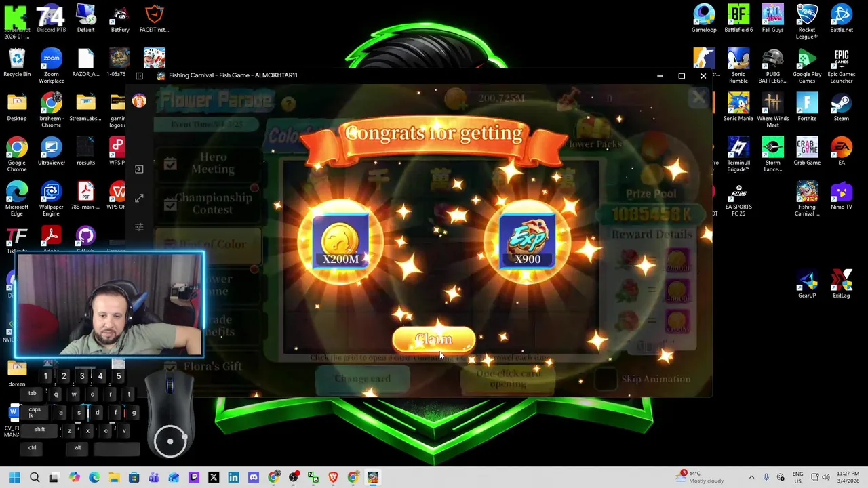This screenshot has width=868, height=488.
Task: Open LinkedIn from the taskbar
Action: pos(233,477)
